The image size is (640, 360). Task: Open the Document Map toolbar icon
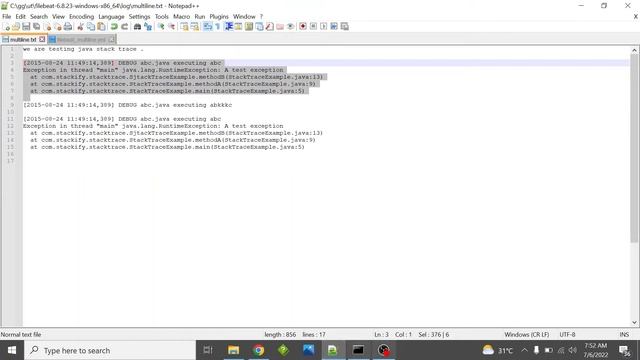[249, 27]
